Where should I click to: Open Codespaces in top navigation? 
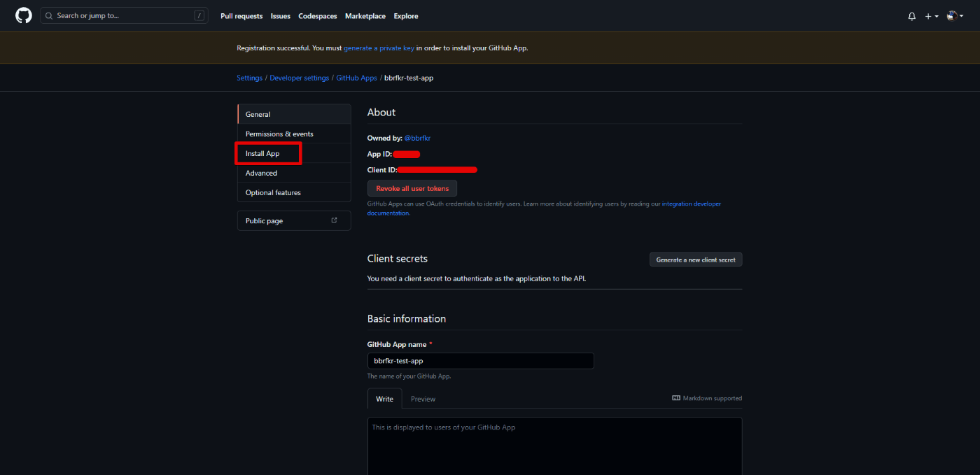pos(318,16)
